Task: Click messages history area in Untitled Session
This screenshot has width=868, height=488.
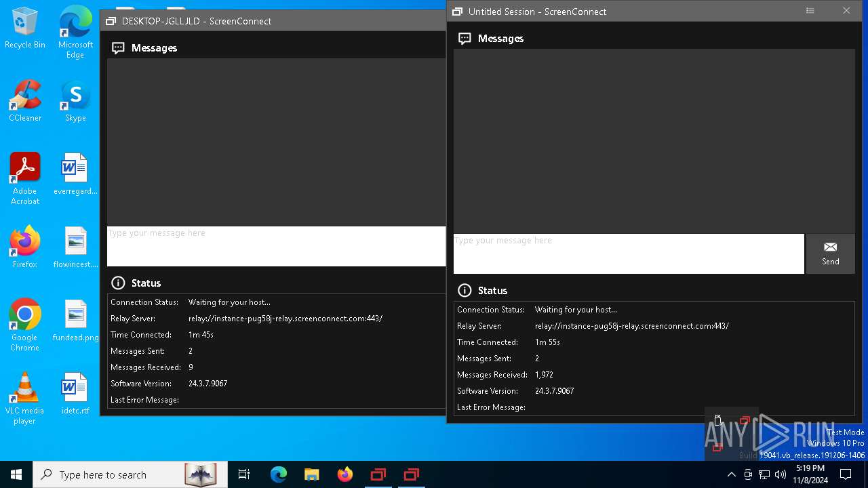Action: point(654,141)
